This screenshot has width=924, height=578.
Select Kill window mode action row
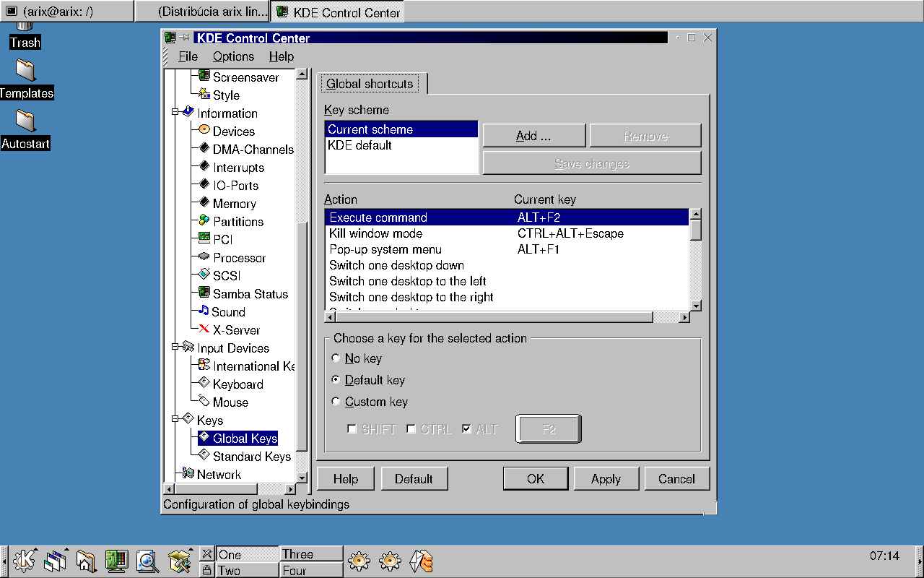coord(507,233)
